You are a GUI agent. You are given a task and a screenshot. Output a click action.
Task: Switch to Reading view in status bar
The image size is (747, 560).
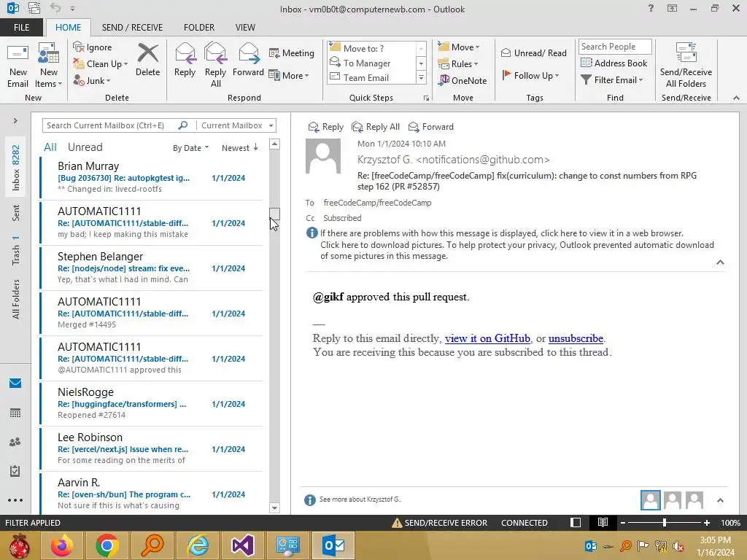click(x=603, y=523)
